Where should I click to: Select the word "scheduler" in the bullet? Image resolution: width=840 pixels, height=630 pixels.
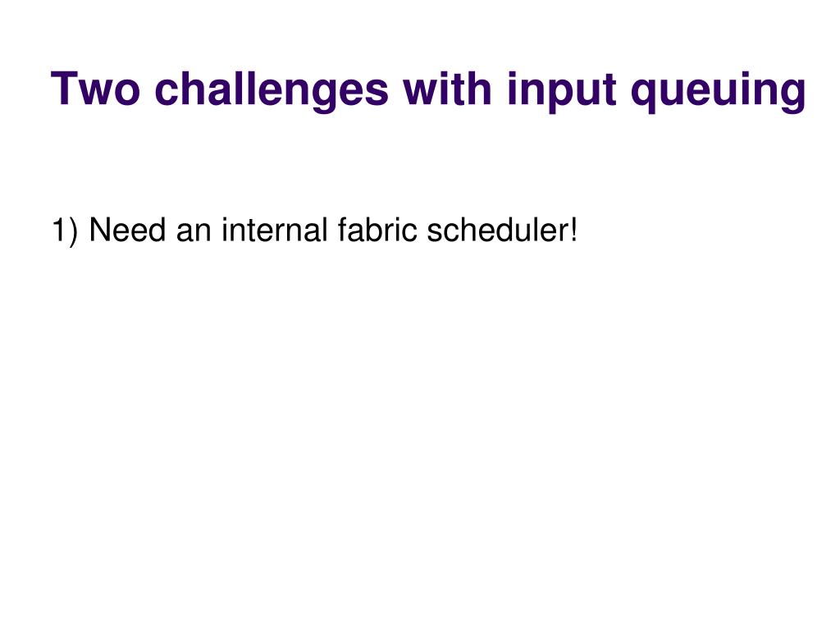pos(497,230)
